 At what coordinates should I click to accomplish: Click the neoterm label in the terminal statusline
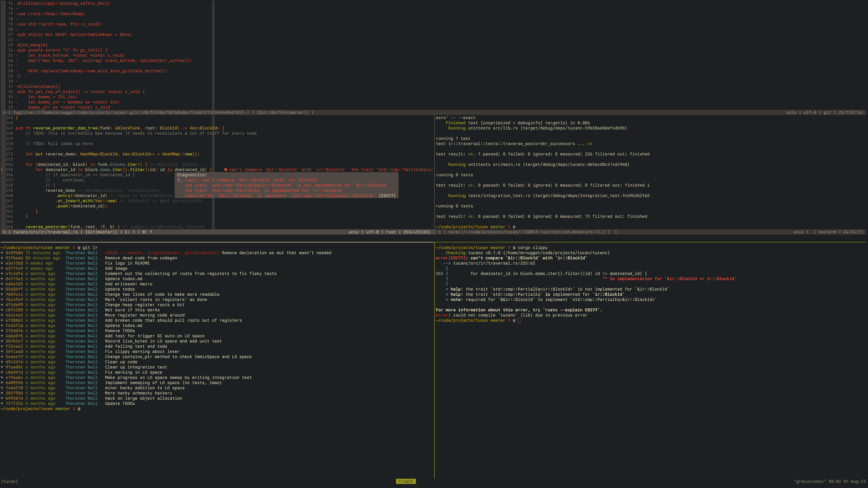coord(827,232)
